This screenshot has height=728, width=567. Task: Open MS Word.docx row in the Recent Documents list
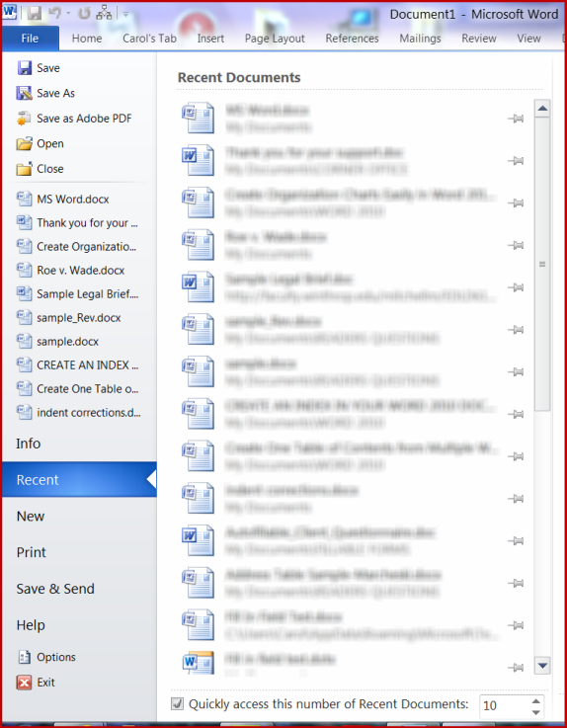pos(354,119)
